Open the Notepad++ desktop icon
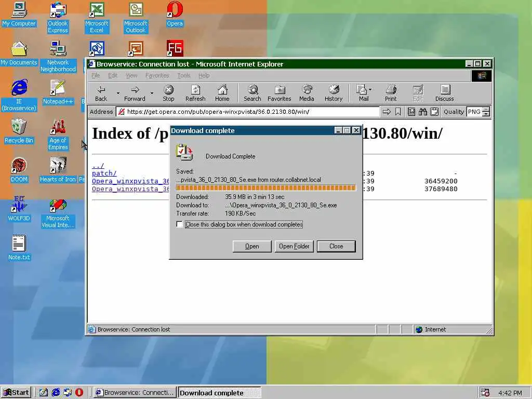This screenshot has height=399, width=532. [x=58, y=91]
